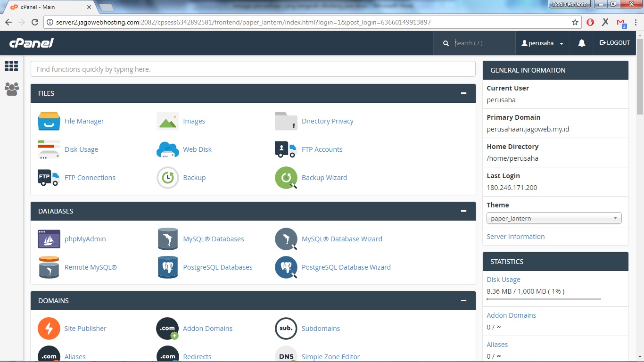Open the Chrome menu three dots

[x=636, y=22]
